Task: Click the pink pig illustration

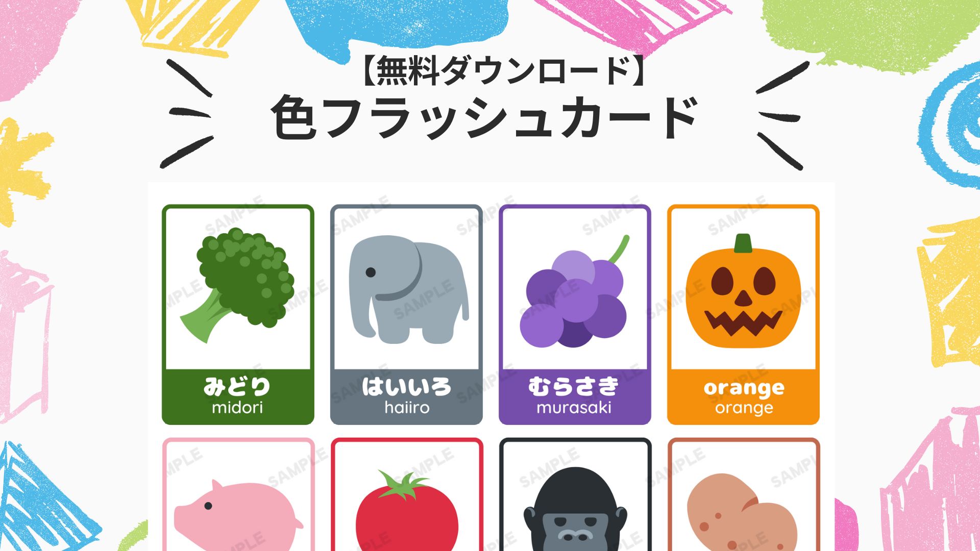Action: [x=238, y=515]
